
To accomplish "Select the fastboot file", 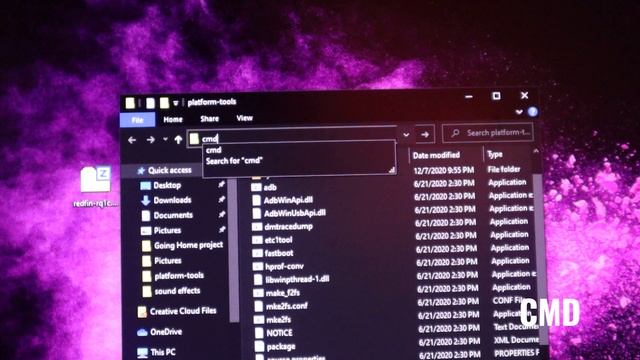I will click(279, 253).
